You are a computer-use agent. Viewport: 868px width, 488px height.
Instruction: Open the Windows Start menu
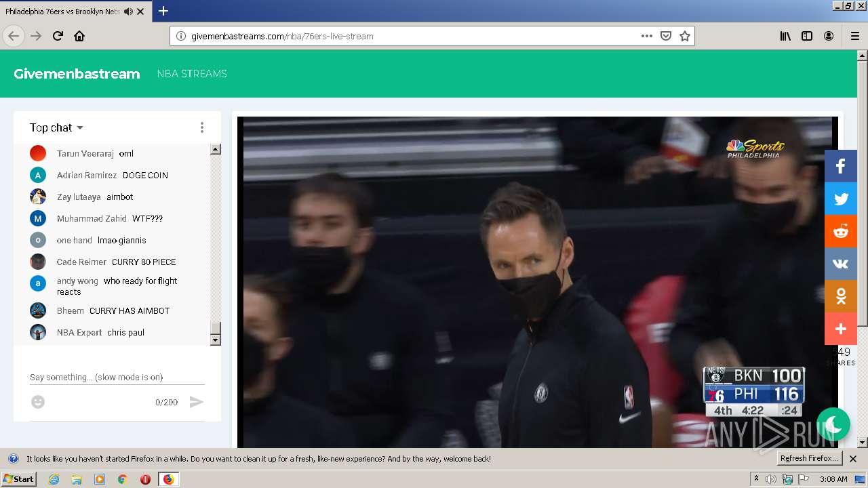[19, 479]
